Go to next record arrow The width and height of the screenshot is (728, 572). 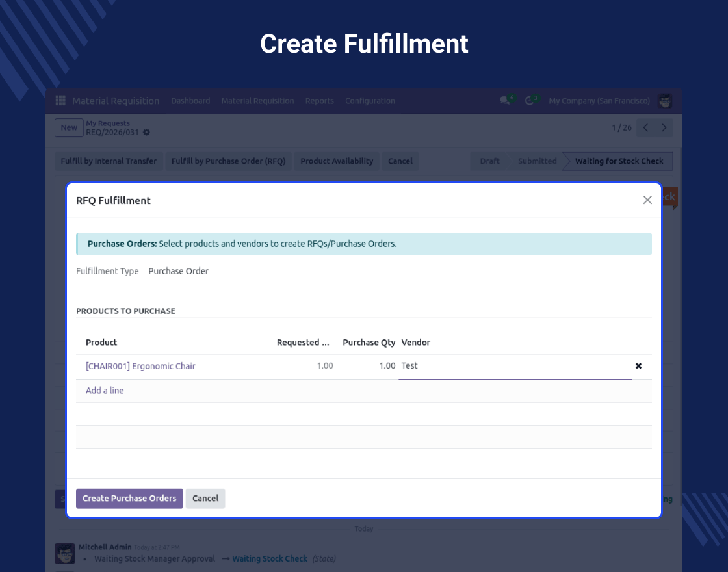coord(664,128)
